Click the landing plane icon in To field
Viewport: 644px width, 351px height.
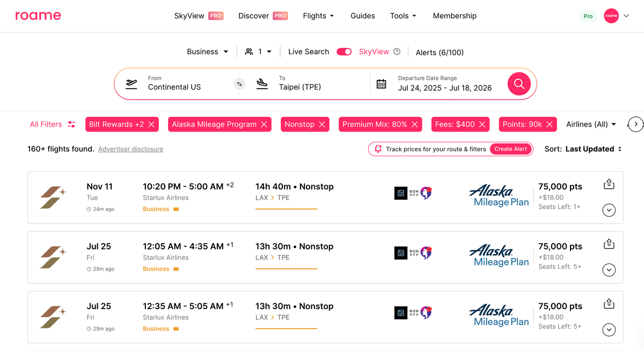tap(262, 84)
